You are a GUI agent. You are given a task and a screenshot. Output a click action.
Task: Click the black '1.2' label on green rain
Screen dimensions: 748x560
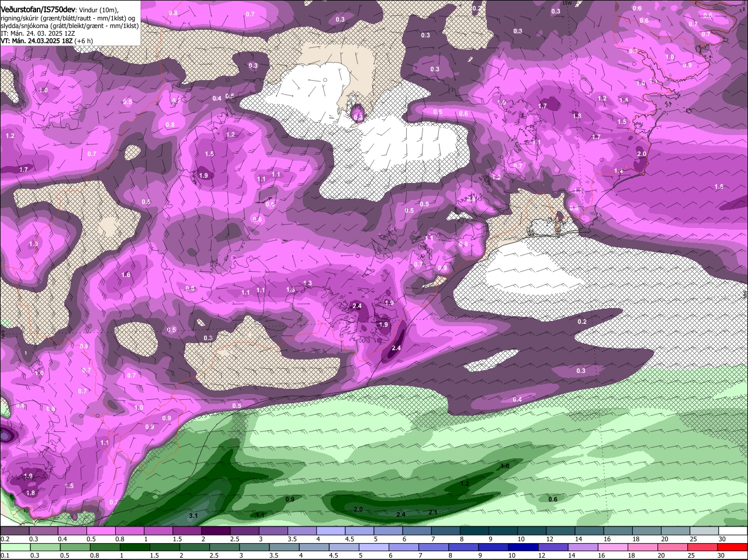465,483
